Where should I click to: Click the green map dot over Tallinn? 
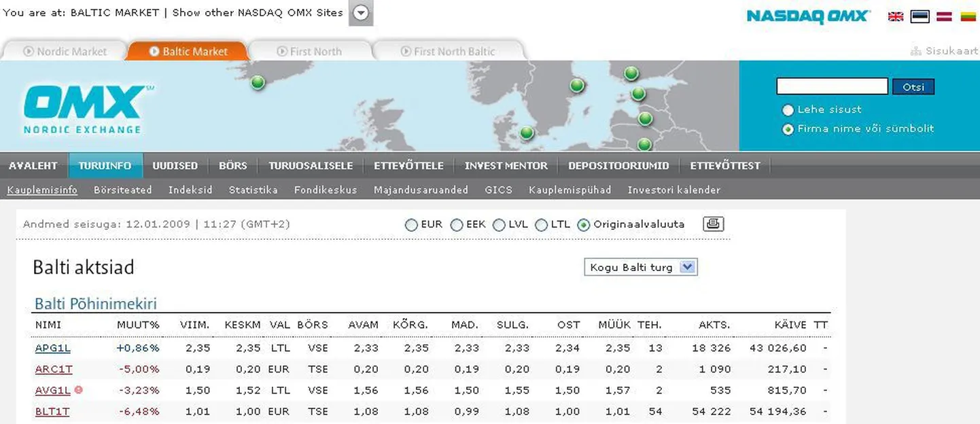(637, 94)
